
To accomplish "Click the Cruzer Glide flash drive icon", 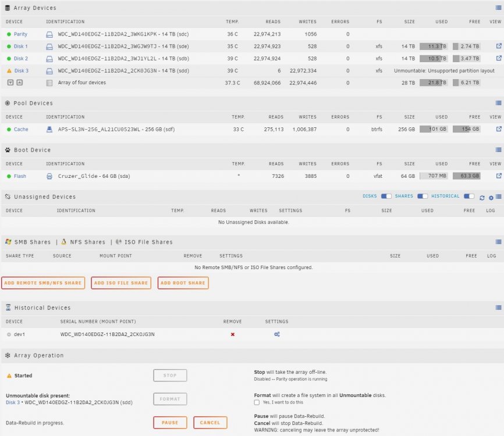I will pyautogui.click(x=49, y=176).
